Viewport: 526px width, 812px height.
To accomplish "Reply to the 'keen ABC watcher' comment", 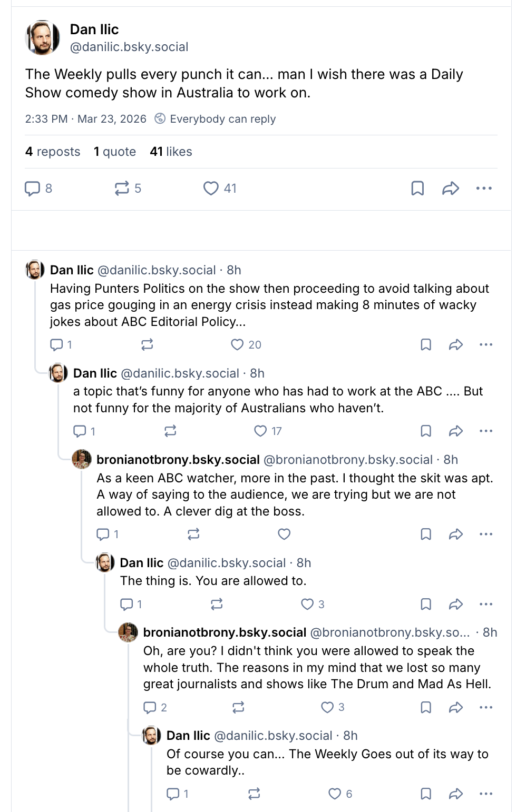I will pyautogui.click(x=103, y=534).
